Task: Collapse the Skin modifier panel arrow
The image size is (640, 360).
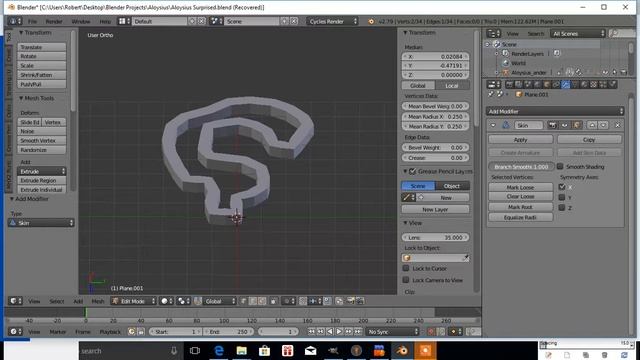Action: tap(493, 125)
